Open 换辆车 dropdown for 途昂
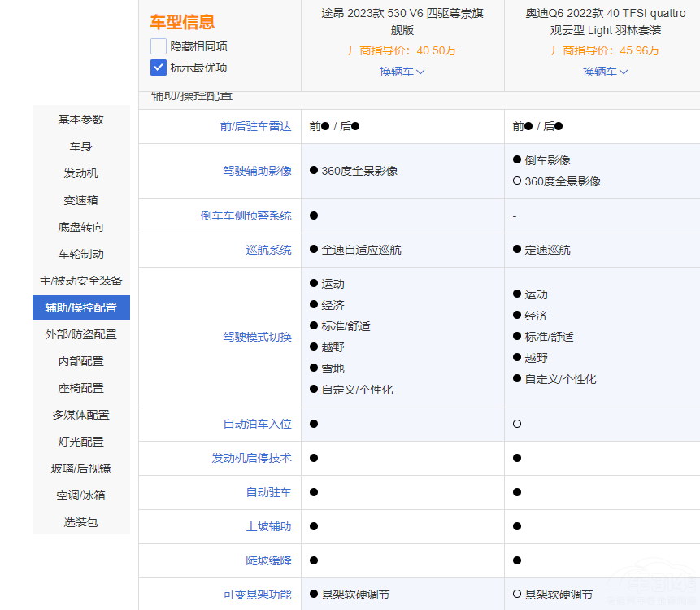 pyautogui.click(x=402, y=72)
